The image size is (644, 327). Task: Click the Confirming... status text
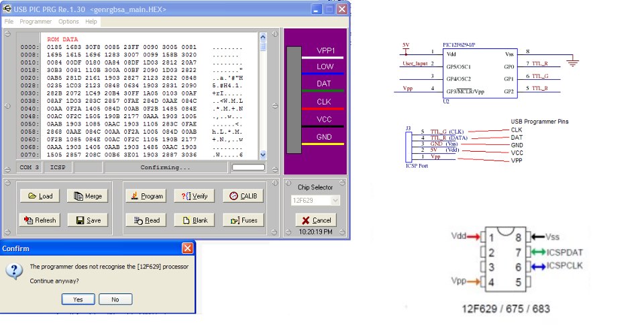click(x=165, y=167)
